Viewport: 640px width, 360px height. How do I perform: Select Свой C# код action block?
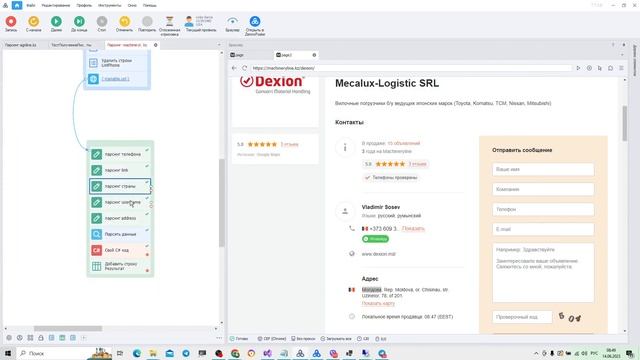tap(120, 250)
